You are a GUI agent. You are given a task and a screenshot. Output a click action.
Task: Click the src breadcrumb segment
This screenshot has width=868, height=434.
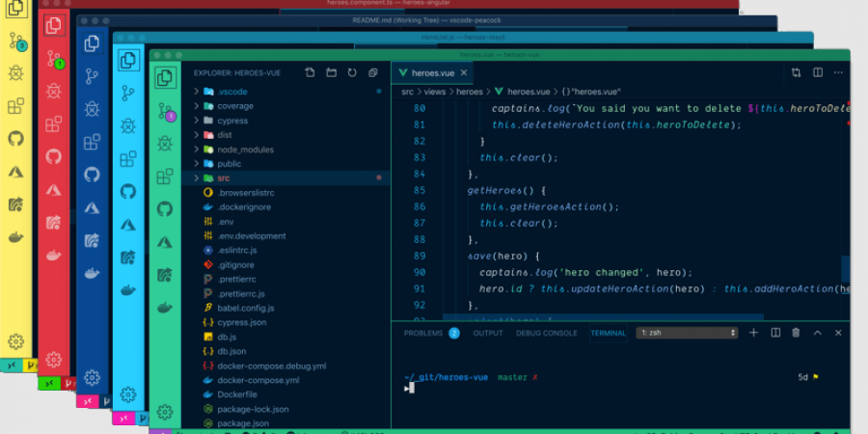(407, 92)
